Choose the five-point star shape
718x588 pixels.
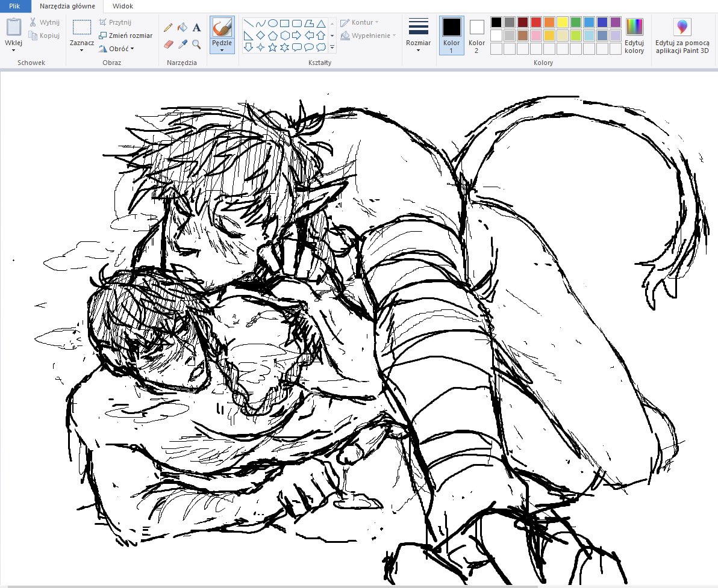(272, 47)
